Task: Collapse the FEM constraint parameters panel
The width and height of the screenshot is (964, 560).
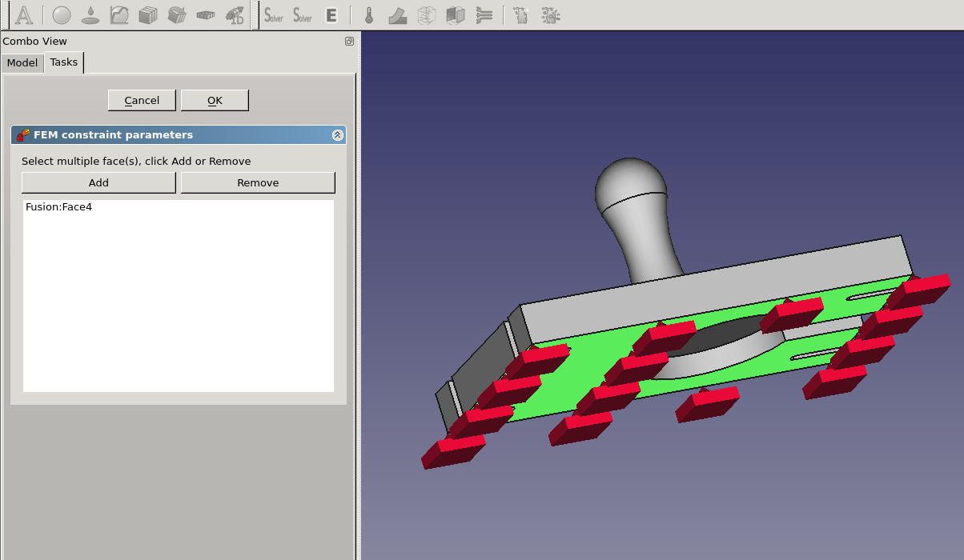Action: click(x=338, y=135)
